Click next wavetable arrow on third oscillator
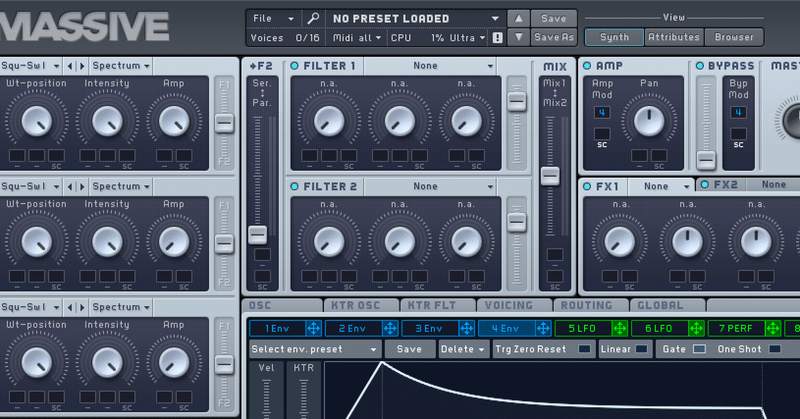This screenshot has height=419, width=800. [x=82, y=307]
